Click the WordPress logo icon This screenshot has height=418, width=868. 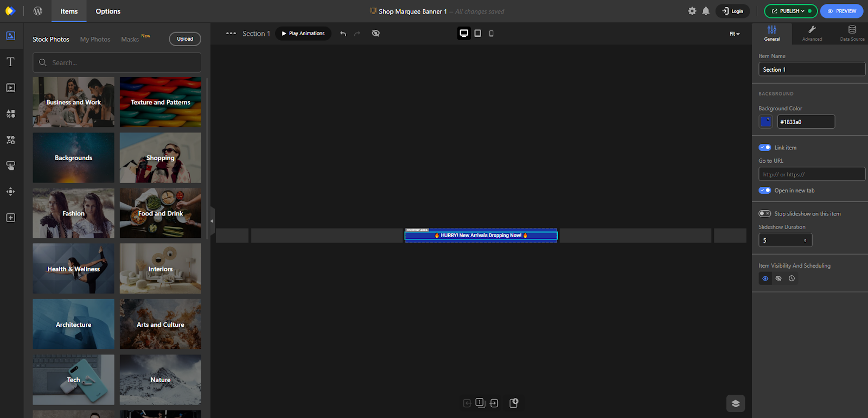(38, 11)
